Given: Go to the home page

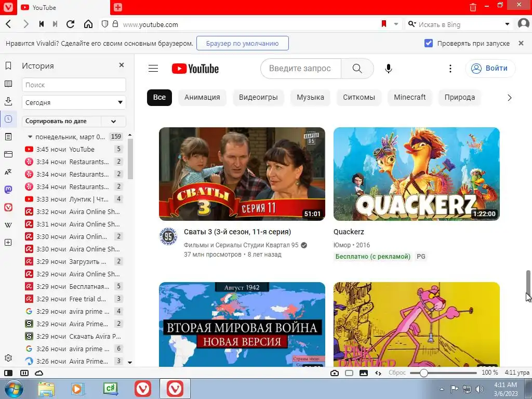Looking at the screenshot, I should tap(88, 24).
